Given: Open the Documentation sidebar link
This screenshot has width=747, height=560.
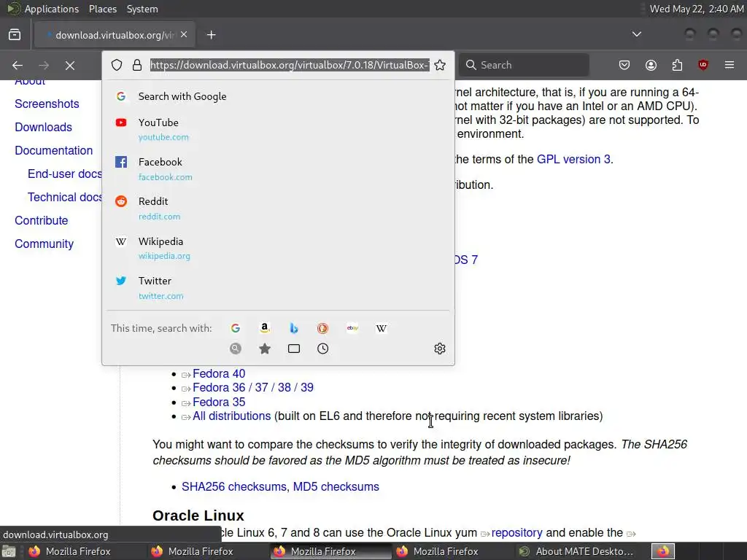Looking at the screenshot, I should [54, 150].
